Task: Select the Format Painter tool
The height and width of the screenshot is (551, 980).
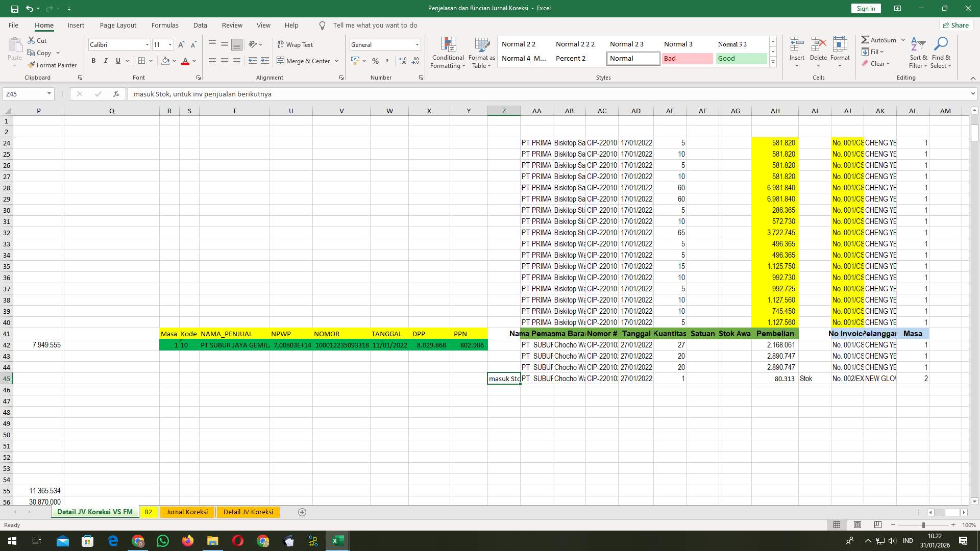Action: point(53,65)
